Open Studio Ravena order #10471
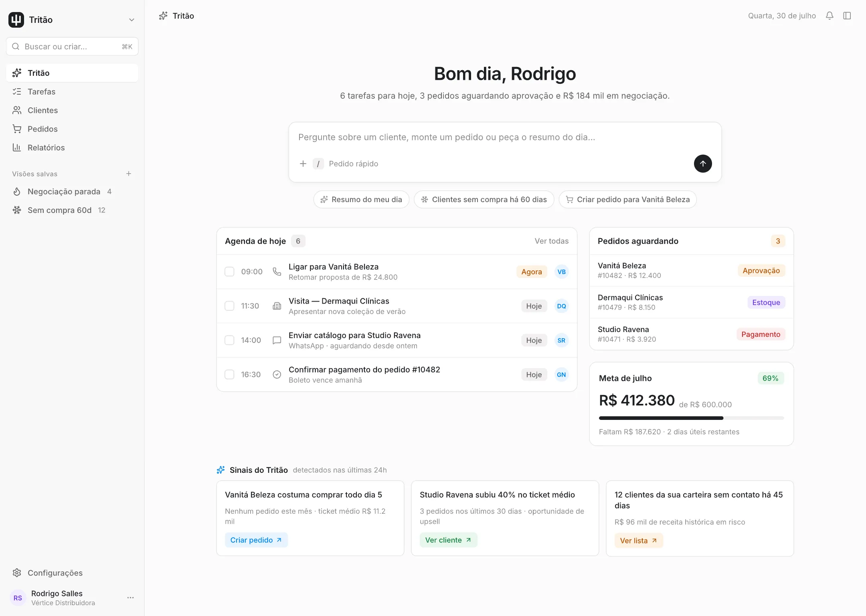This screenshot has height=616, width=866. pyautogui.click(x=691, y=334)
